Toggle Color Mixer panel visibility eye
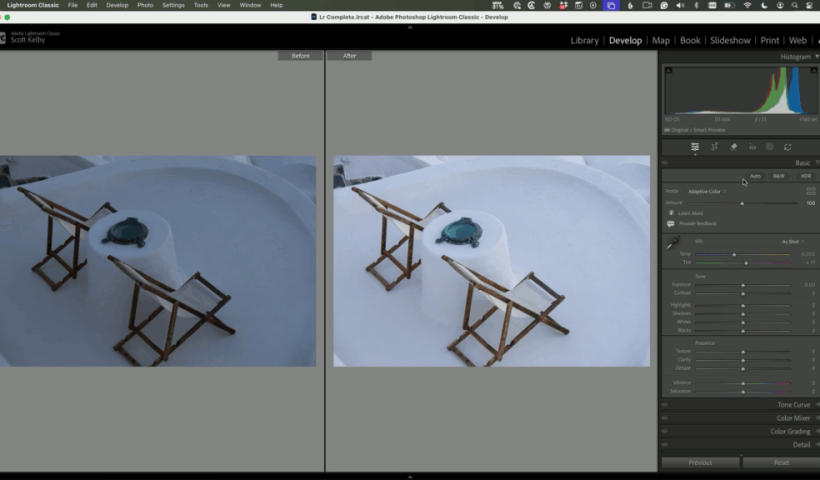820x480 pixels. (665, 418)
